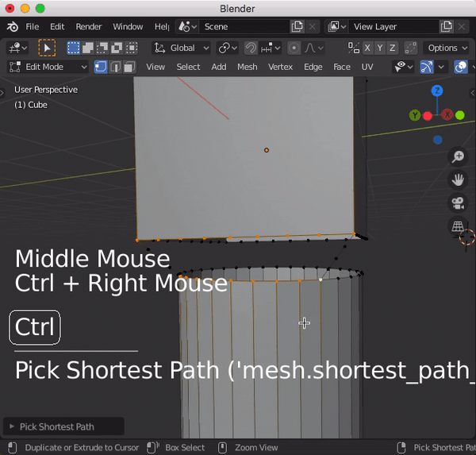Choose Set new selection mode icon
The height and width of the screenshot is (455, 476).
click(74, 48)
